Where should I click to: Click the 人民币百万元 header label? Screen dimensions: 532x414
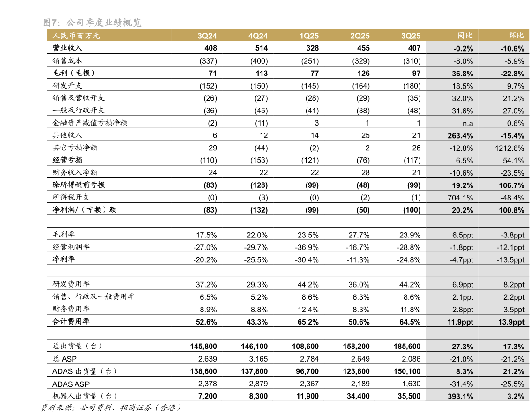point(76,36)
